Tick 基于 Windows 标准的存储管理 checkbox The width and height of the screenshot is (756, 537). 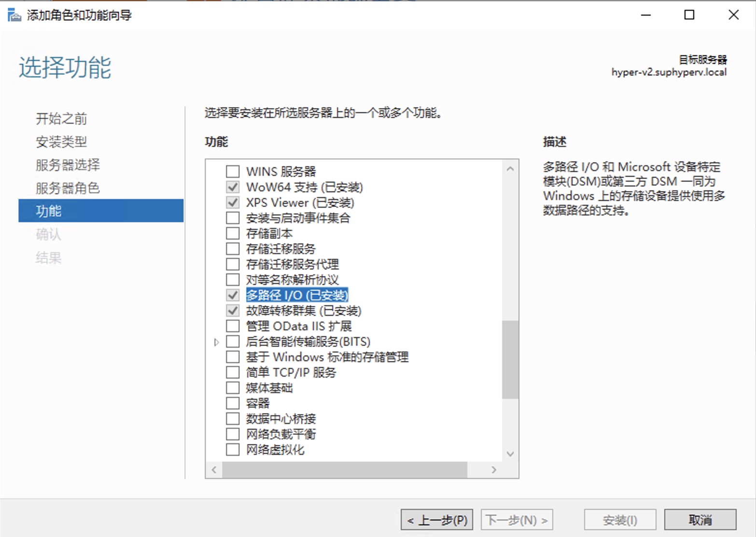[233, 357]
